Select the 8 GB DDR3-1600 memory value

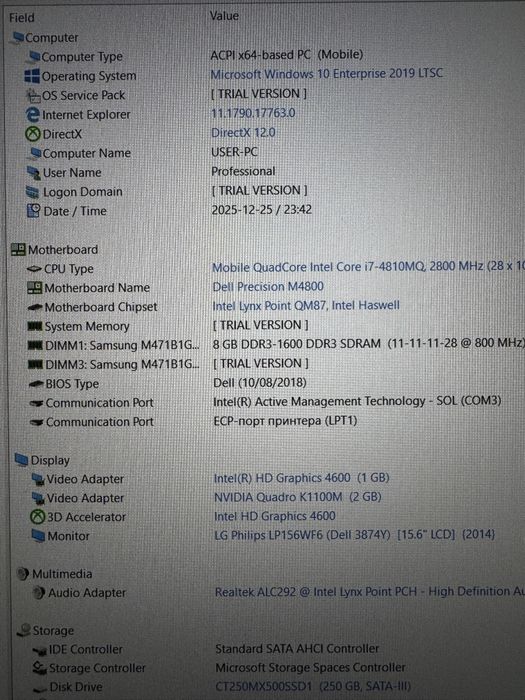pyautogui.click(x=368, y=343)
